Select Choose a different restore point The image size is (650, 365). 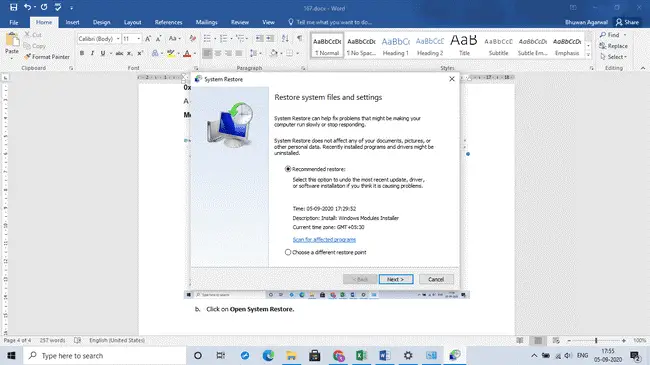coord(288,252)
